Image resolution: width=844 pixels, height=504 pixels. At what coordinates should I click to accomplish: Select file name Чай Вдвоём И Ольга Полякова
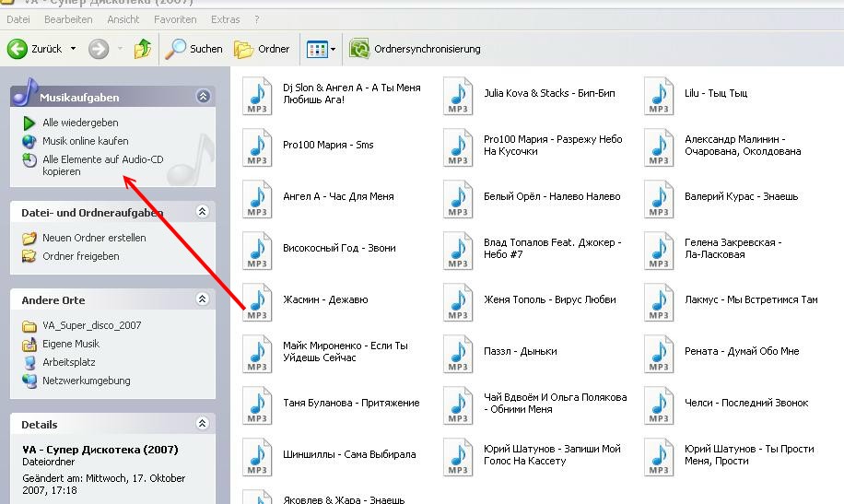point(555,404)
